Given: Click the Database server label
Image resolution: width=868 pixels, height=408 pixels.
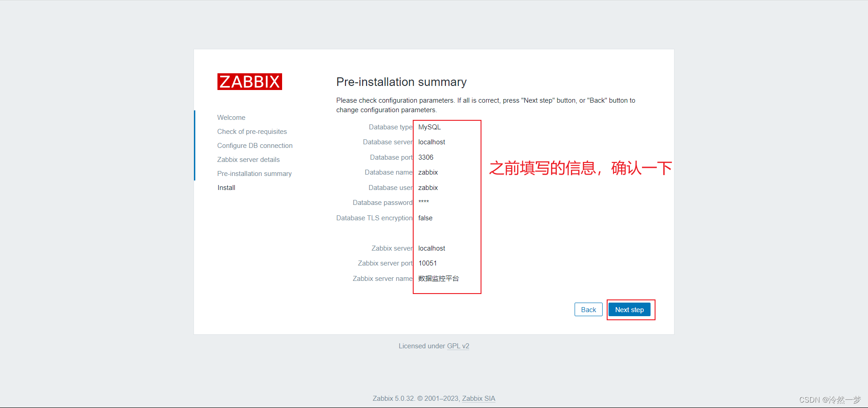Looking at the screenshot, I should click(x=387, y=142).
